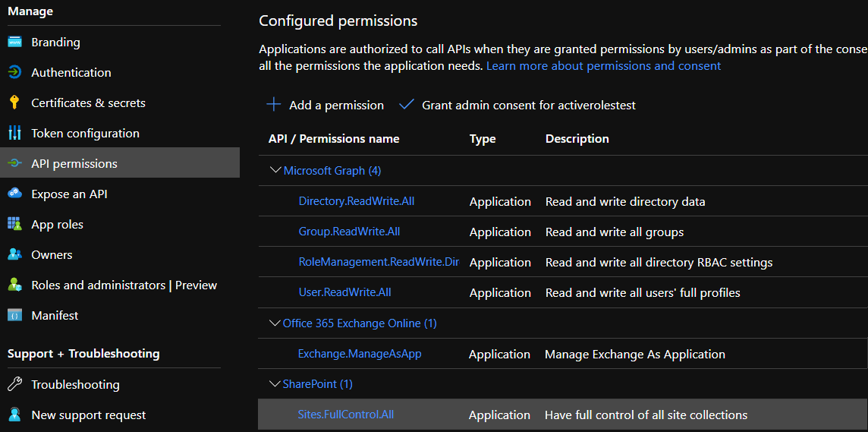Click the API permissions icon
The width and height of the screenshot is (868, 432).
15,163
